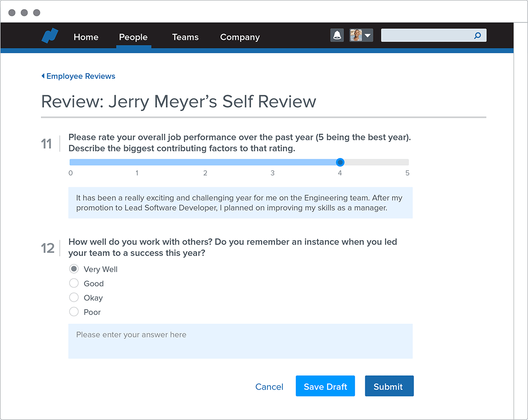528x420 pixels.
Task: Select the Okay radio option
Action: coord(74,298)
